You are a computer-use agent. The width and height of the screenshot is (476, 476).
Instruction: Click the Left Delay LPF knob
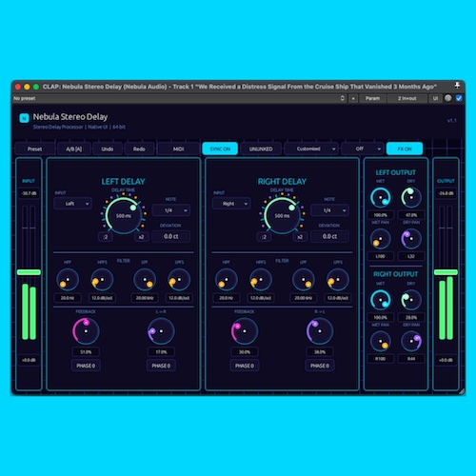[145, 280]
